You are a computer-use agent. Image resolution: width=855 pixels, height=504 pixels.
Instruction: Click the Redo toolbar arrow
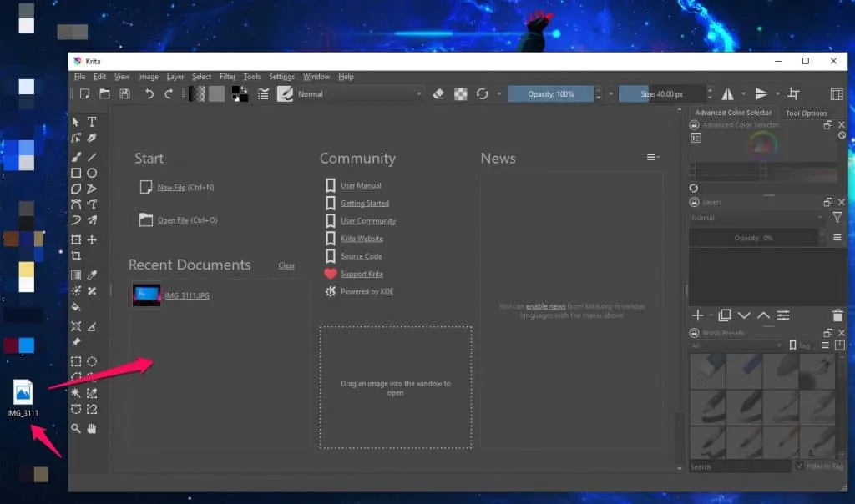coord(169,94)
